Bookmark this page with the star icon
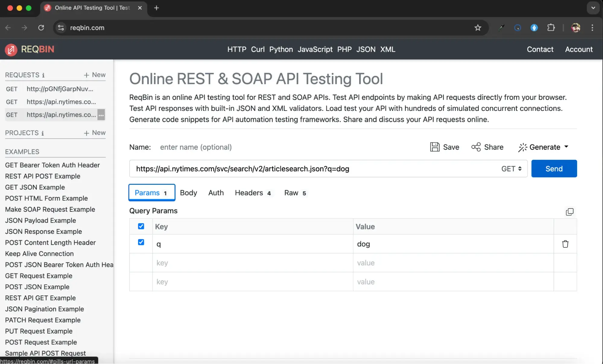The image size is (603, 364). tap(478, 28)
